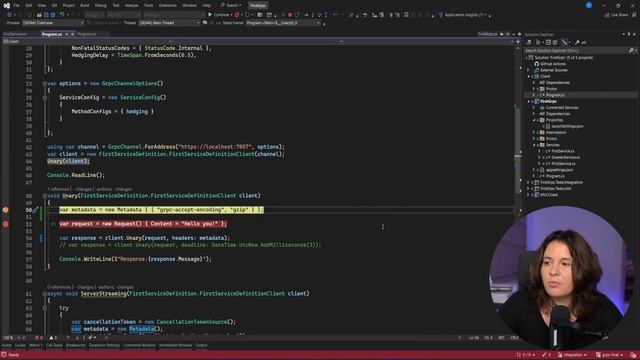The image size is (640, 360).
Task: Open the Immediate Window tab
Action: pos(175,345)
